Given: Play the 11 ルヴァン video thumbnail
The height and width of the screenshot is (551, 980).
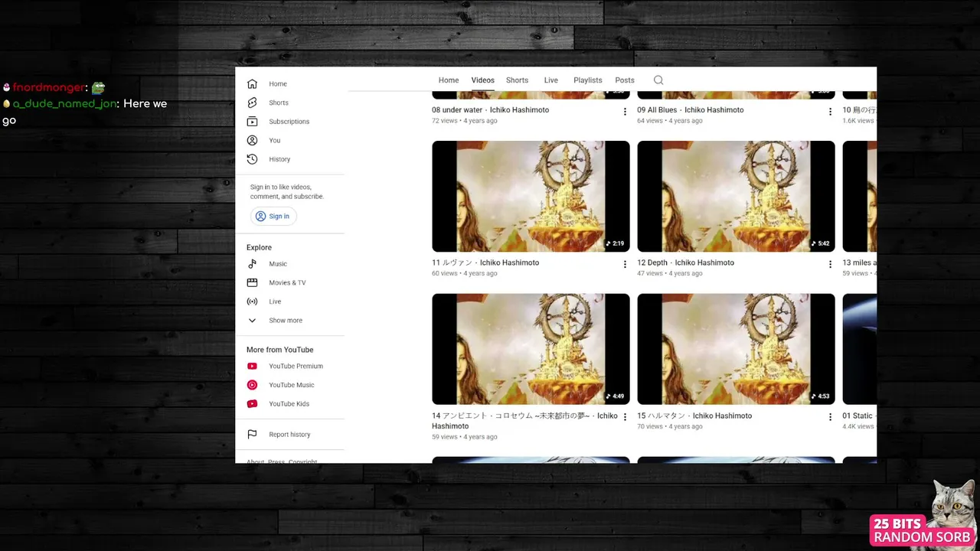Looking at the screenshot, I should (531, 197).
